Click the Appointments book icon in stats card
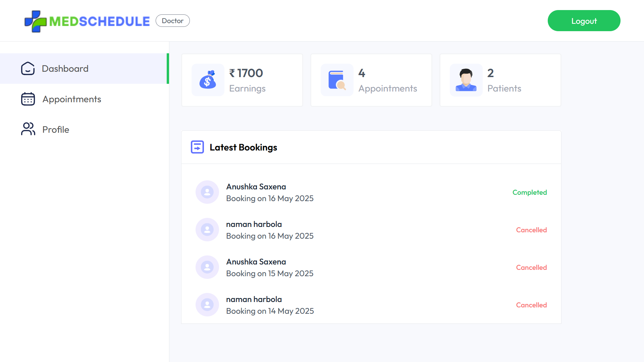This screenshot has height=362, width=644. (x=337, y=80)
